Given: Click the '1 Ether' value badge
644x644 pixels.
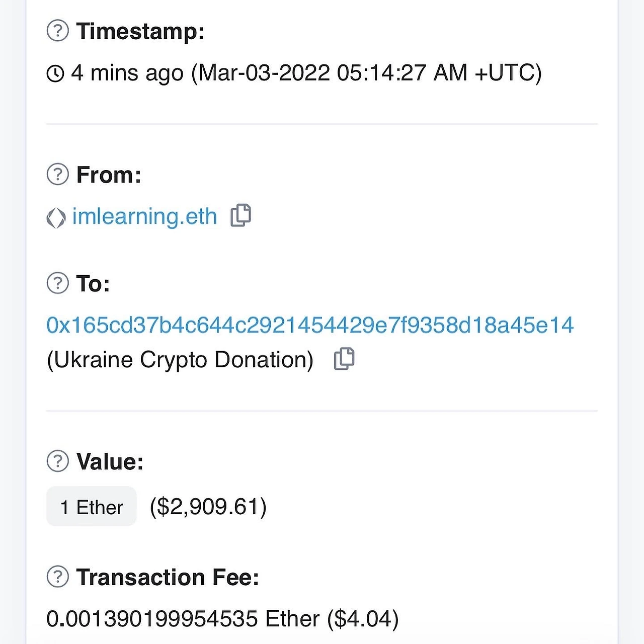Looking at the screenshot, I should [x=92, y=507].
